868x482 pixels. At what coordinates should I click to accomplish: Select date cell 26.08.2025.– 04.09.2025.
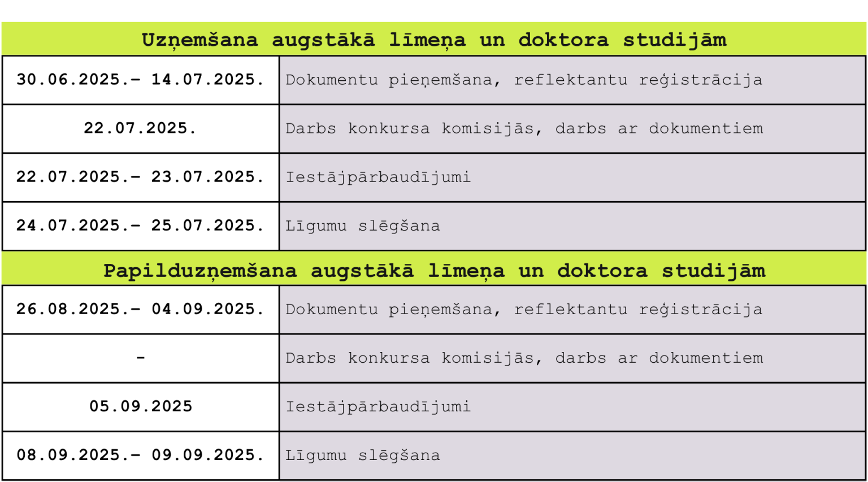pos(141,309)
